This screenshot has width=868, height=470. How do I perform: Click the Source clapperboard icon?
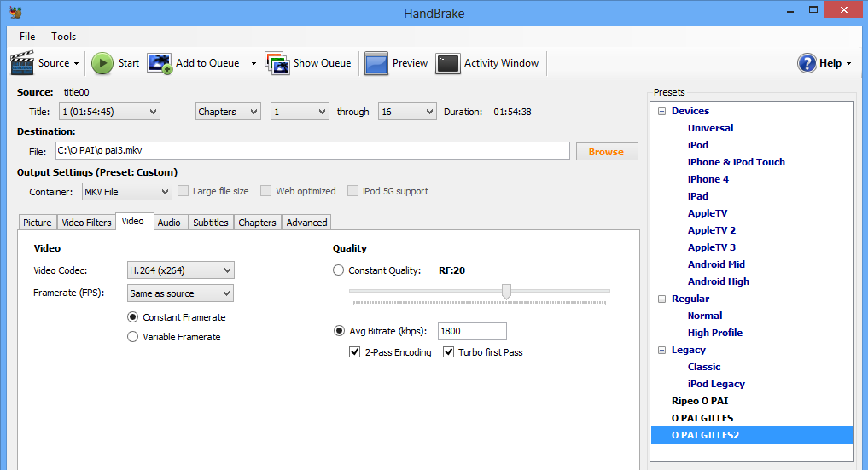pos(22,63)
